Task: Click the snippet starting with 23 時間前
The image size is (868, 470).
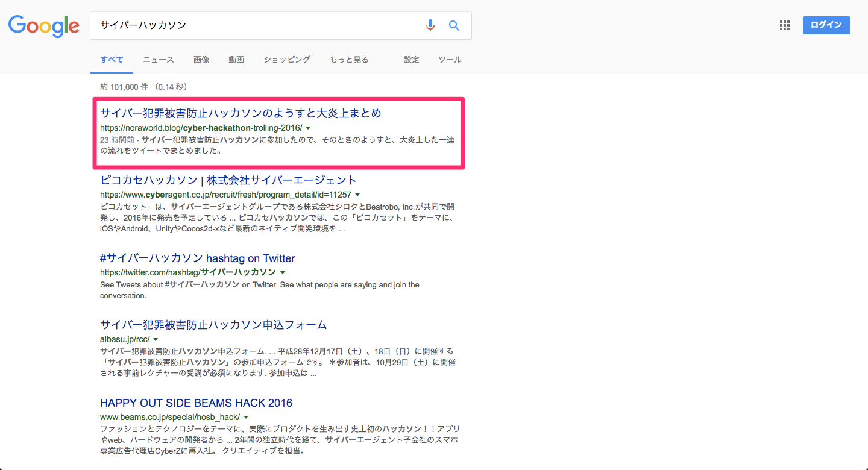Action: tap(277, 145)
